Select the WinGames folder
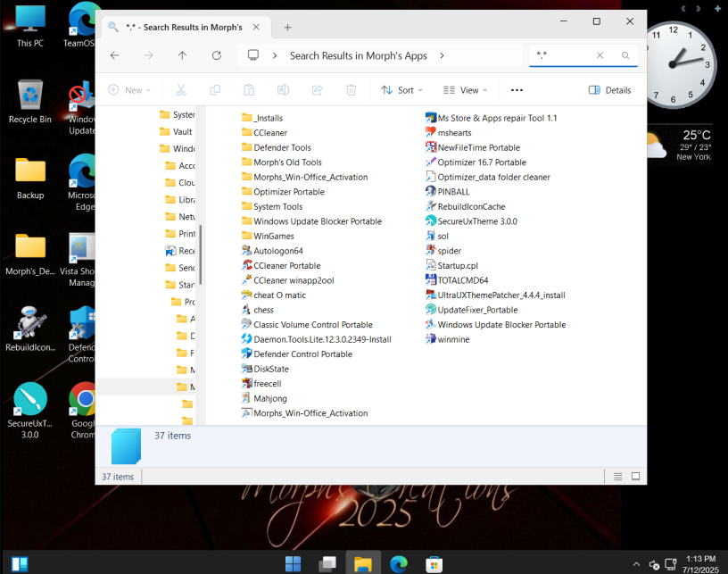This screenshot has height=574, width=728. [x=268, y=236]
